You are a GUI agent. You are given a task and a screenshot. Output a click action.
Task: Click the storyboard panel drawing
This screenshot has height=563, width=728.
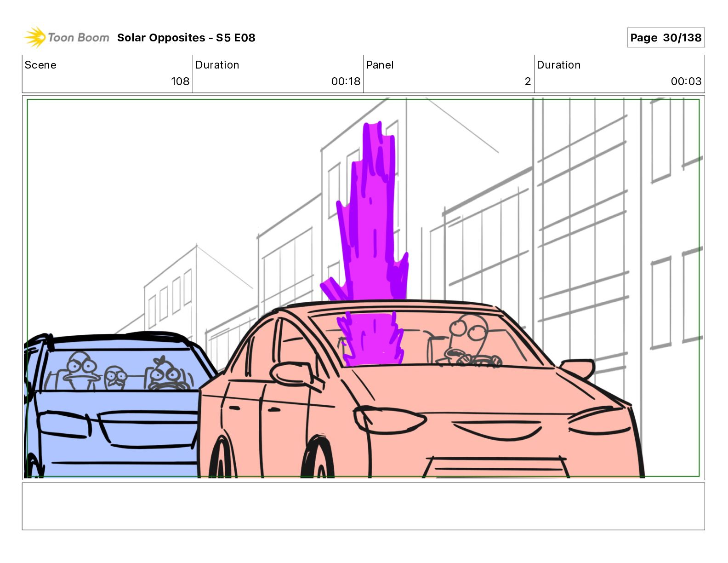click(363, 288)
